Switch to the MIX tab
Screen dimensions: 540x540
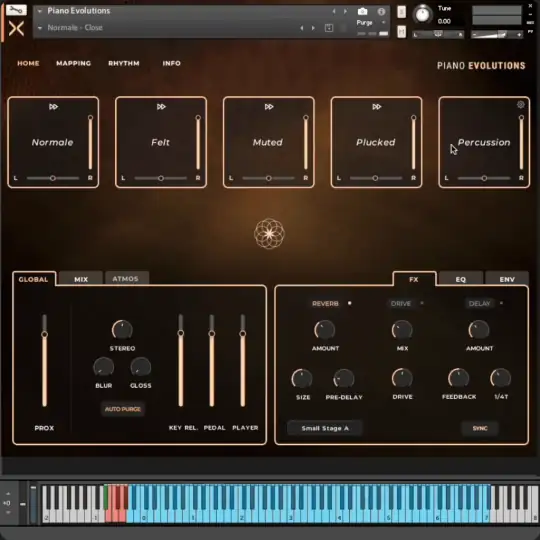tap(81, 279)
